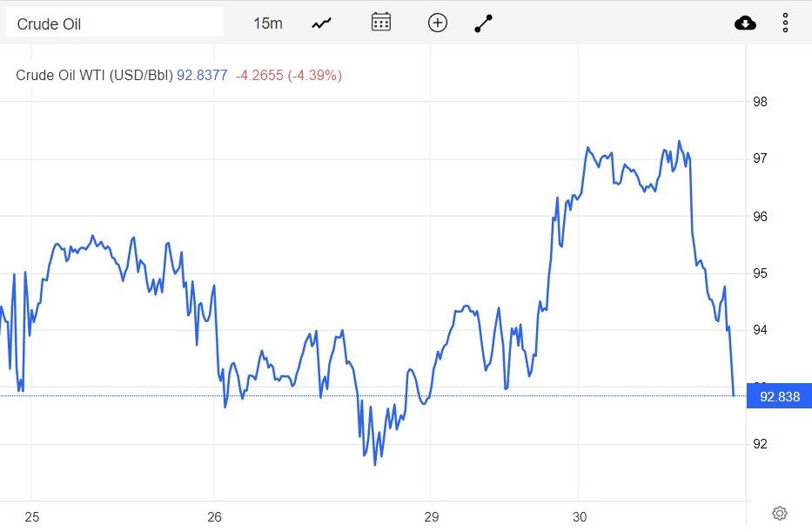Click date label 29 on time axis

(x=429, y=517)
